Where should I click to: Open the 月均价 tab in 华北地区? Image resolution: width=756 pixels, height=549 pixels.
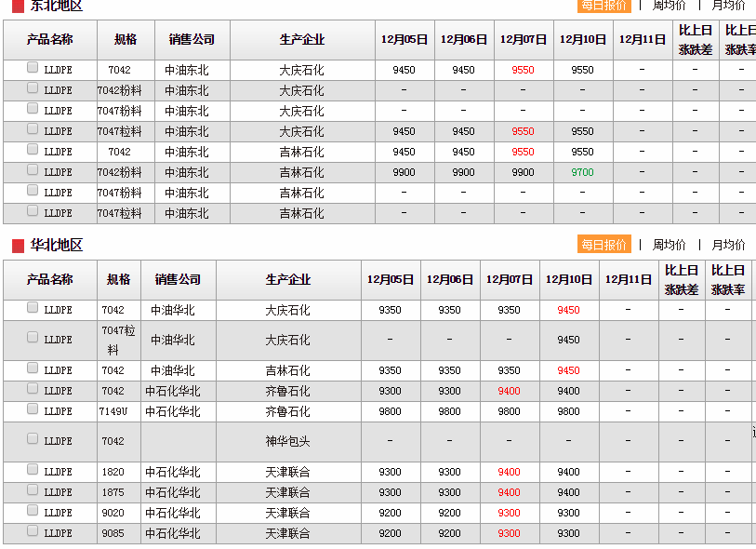pos(728,245)
